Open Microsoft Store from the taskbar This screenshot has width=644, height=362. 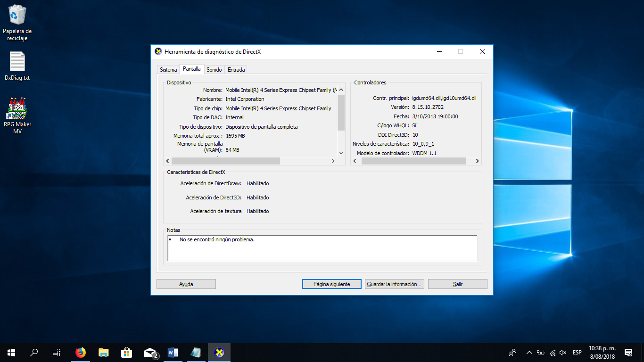coord(126,352)
